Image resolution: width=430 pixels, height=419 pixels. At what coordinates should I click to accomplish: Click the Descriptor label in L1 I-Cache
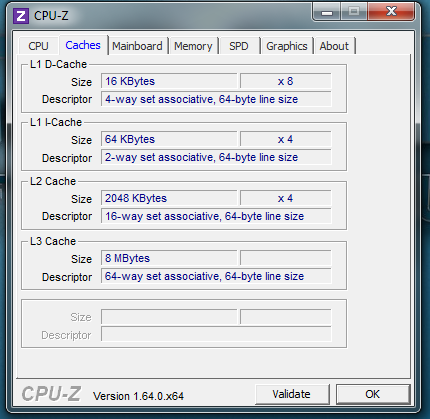(67, 158)
